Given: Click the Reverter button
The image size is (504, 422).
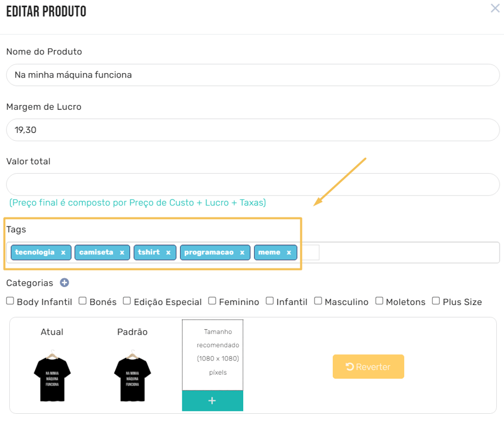Looking at the screenshot, I should pyautogui.click(x=368, y=367).
